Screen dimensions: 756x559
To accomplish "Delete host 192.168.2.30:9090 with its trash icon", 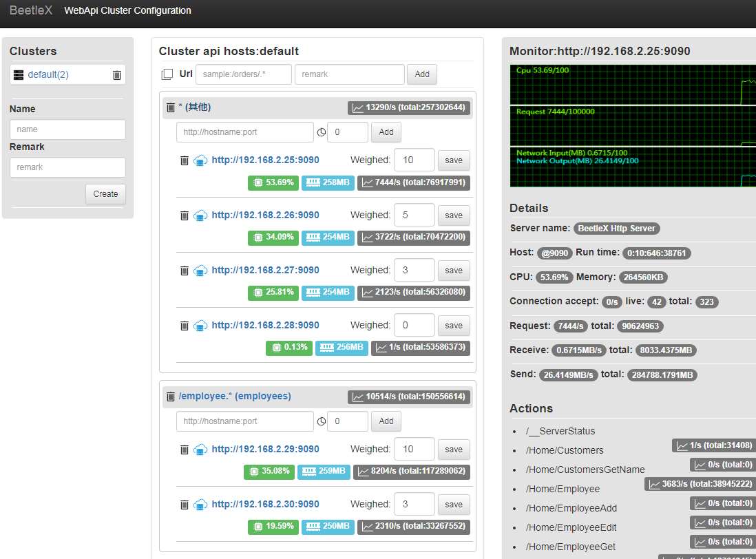I will [x=184, y=505].
